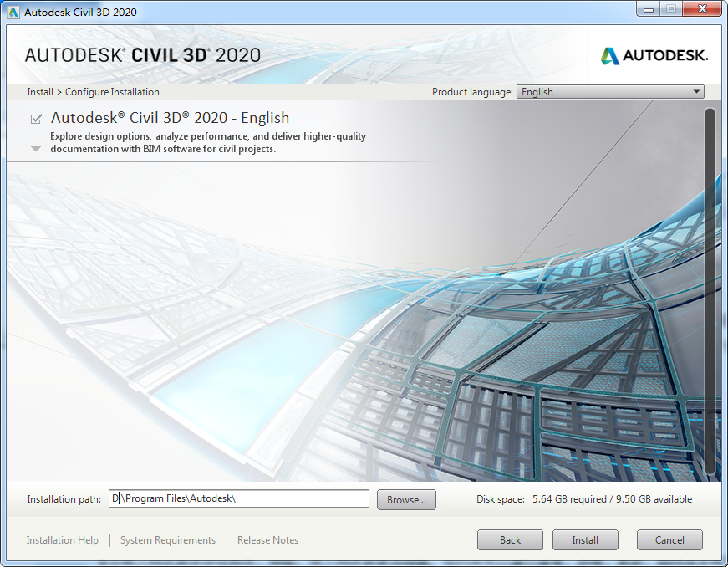Click the Autodesk logo at top right
The image size is (728, 567).
(654, 56)
